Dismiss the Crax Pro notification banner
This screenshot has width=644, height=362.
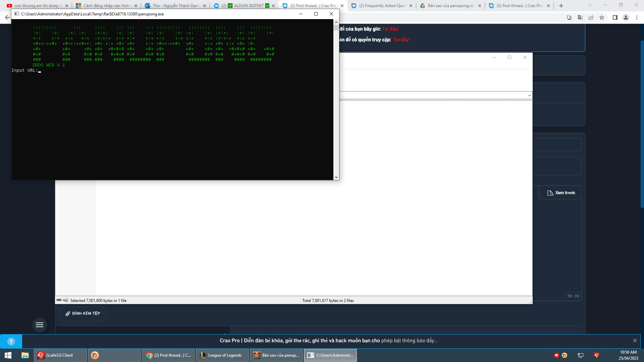(635, 341)
